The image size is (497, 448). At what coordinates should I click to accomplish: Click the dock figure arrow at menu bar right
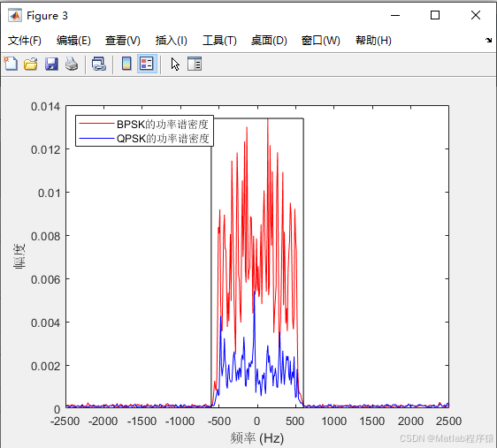click(x=488, y=41)
